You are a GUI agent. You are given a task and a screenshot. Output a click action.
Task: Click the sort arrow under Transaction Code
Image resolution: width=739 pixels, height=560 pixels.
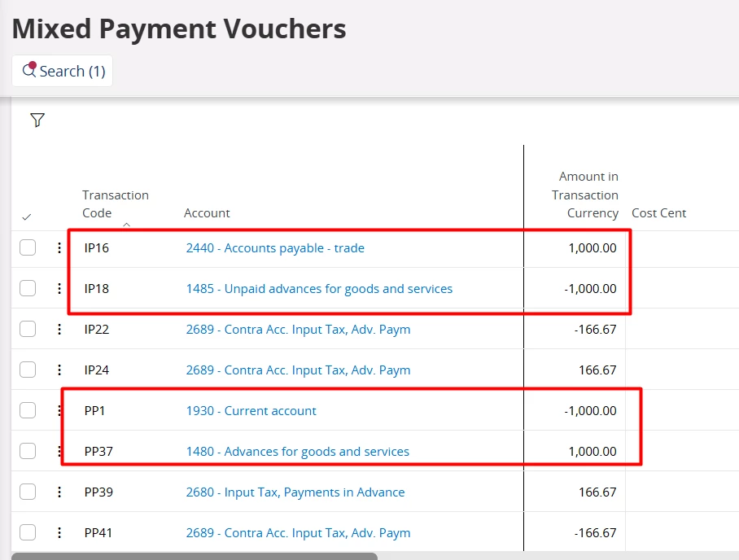pos(126,225)
